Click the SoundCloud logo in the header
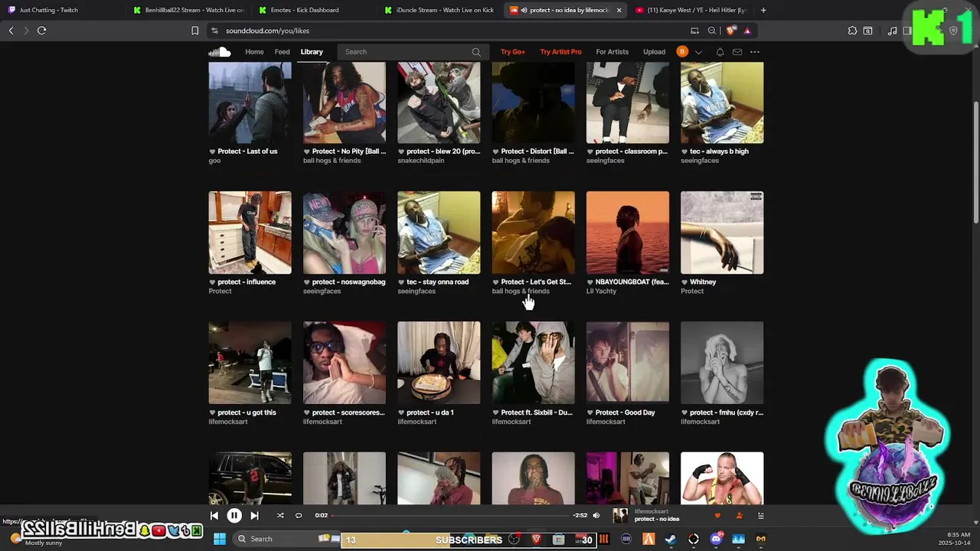980x551 pixels. pos(220,52)
